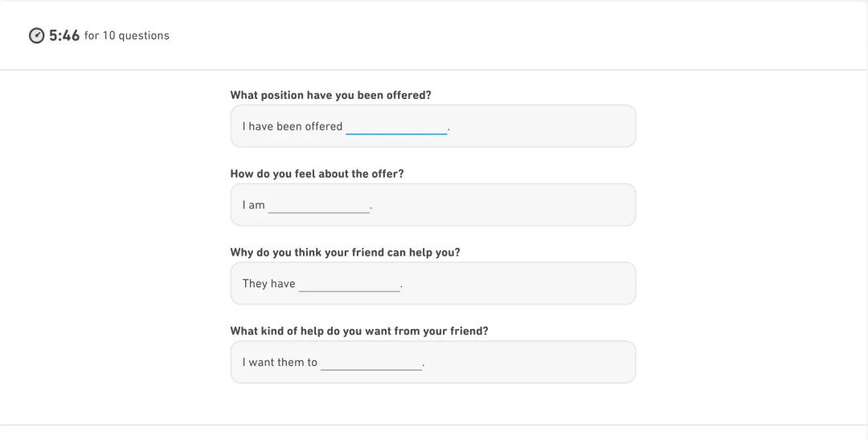Click the "I want them to" starter text

pos(280,363)
